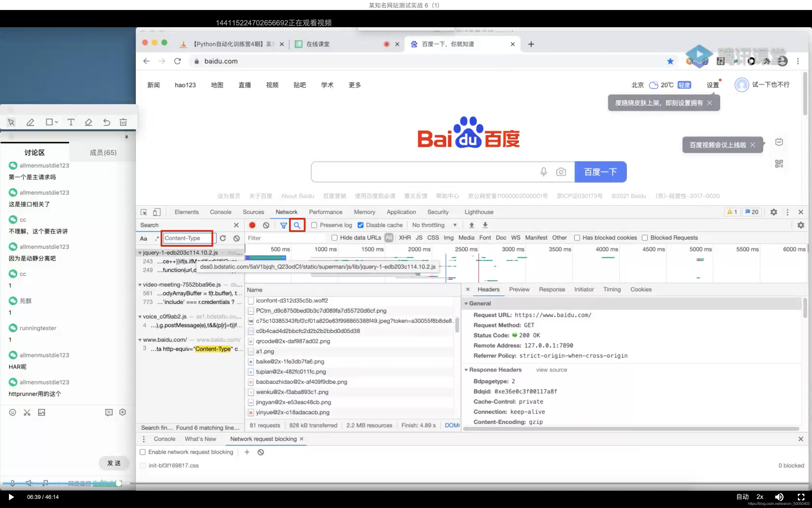Open emoji picker in chat
Viewport: 812px width, 508px height.
click(x=12, y=412)
